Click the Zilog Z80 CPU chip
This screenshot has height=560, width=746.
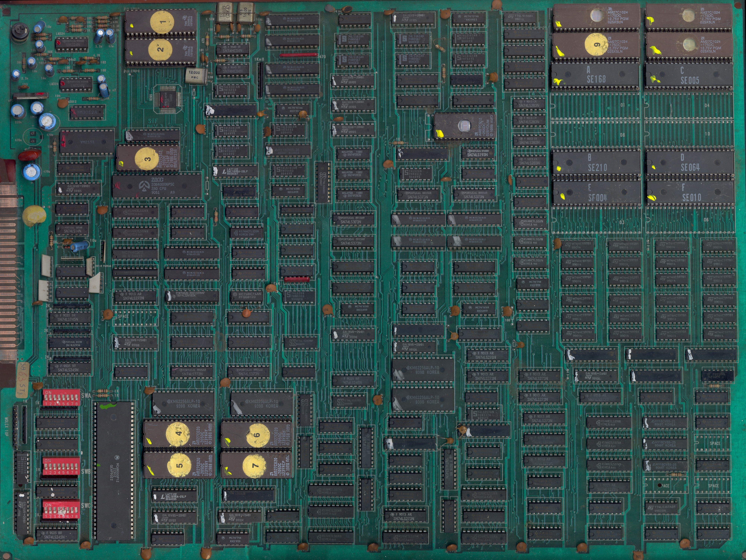point(157,186)
